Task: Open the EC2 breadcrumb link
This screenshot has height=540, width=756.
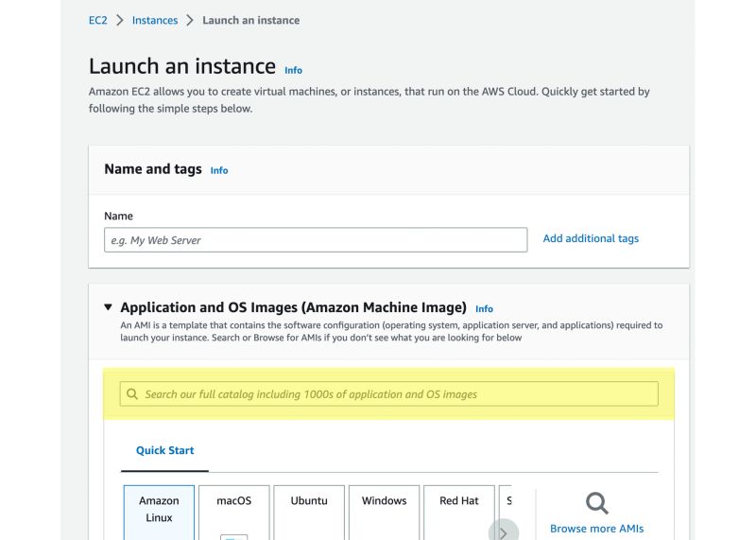Action: [x=97, y=20]
